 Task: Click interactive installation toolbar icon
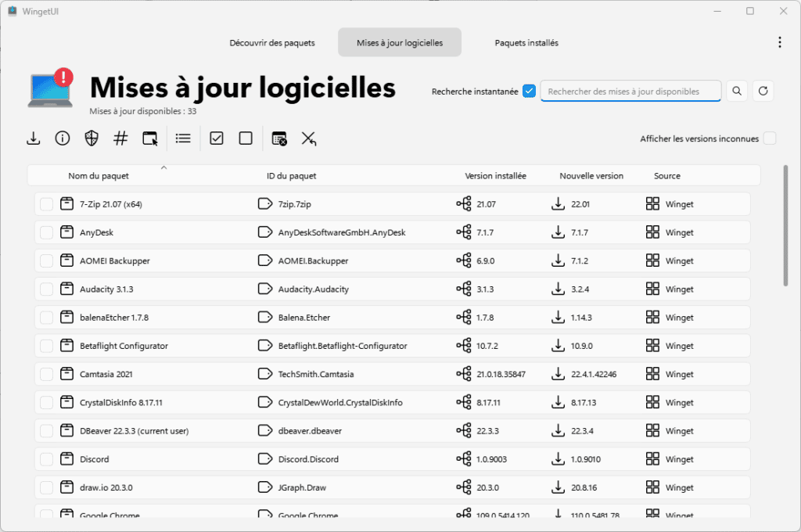[x=150, y=138]
